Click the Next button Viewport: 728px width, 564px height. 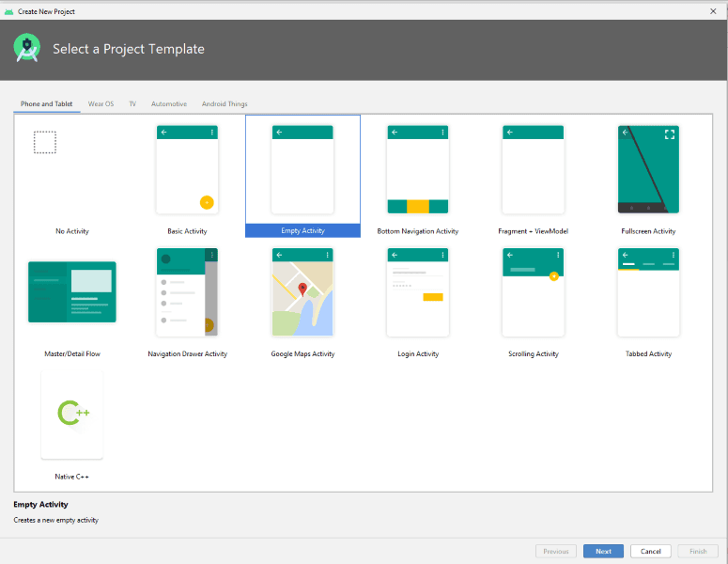pyautogui.click(x=603, y=552)
